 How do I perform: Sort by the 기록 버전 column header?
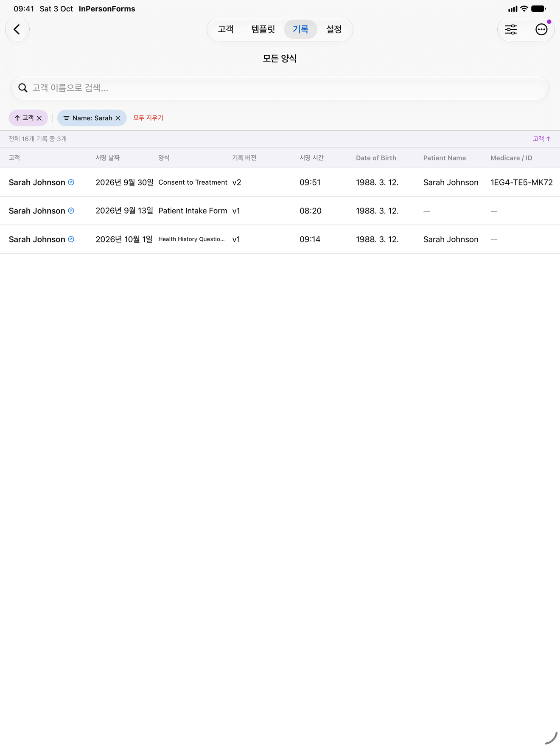[244, 158]
